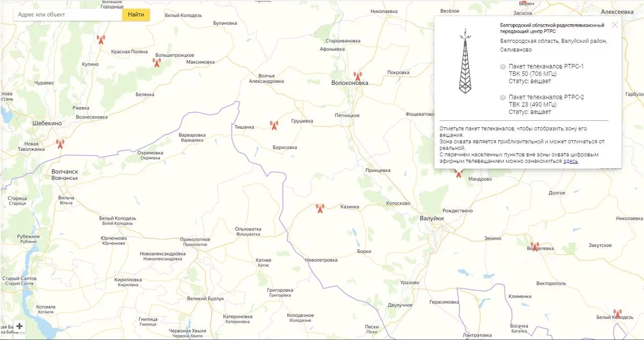Click the Волоконовка town label
The height and width of the screenshot is (340, 644).
[350, 83]
